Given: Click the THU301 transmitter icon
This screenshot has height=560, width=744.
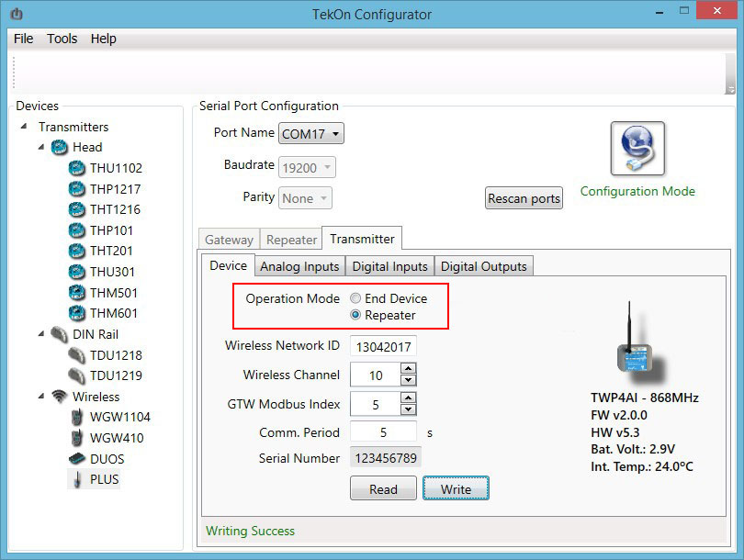Looking at the screenshot, I should coord(76,272).
